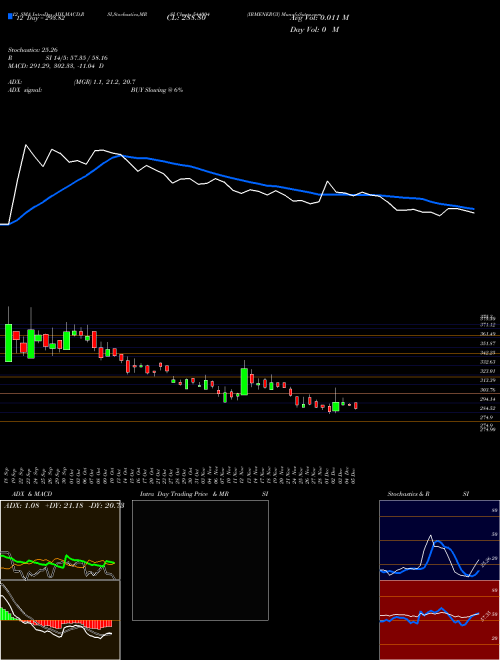The image size is (500, 660).
Task: Open the red RSI chart panel
Action: (x=439, y=620)
